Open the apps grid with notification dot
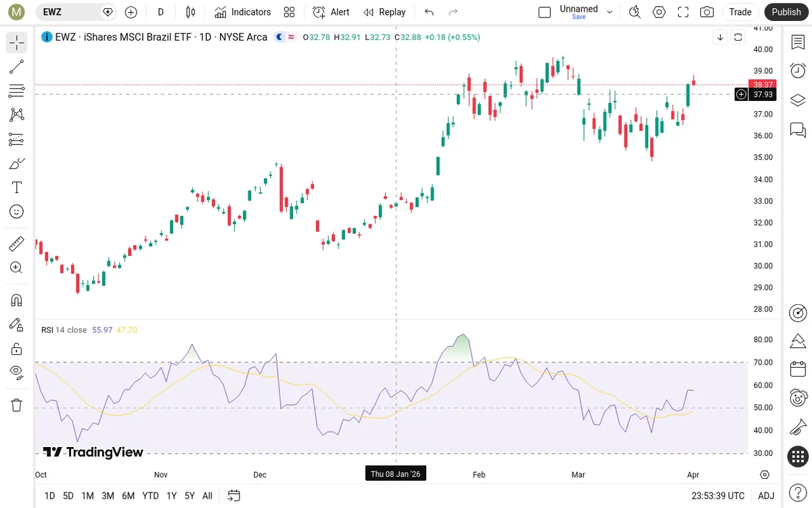 [798, 457]
